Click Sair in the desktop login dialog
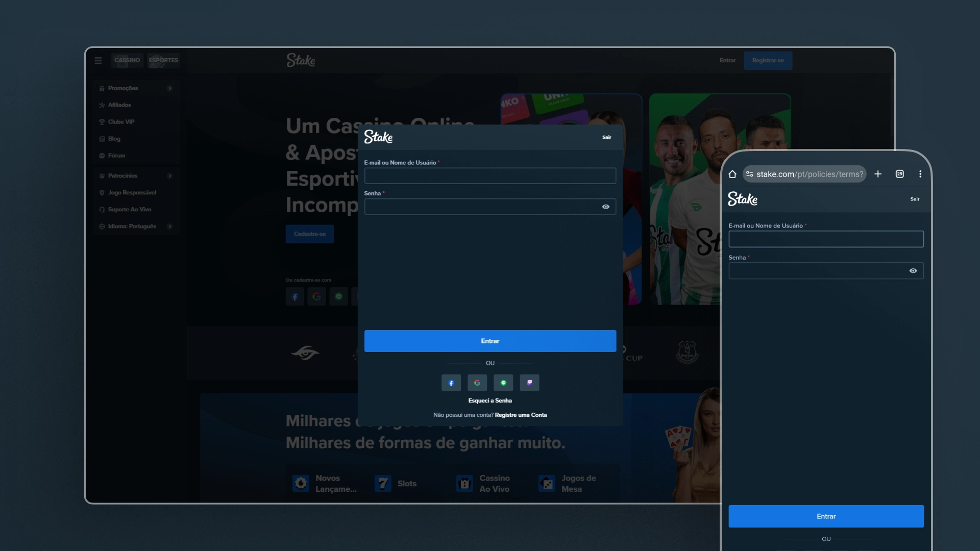This screenshot has height=551, width=980. (x=606, y=137)
